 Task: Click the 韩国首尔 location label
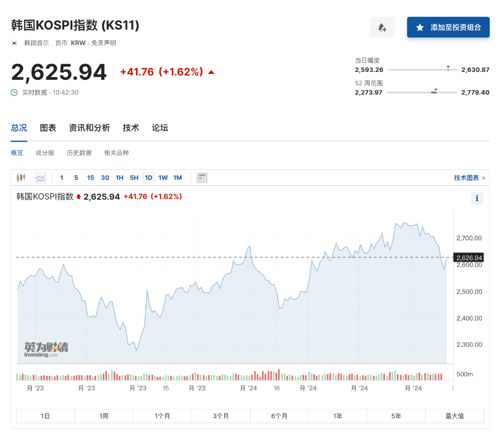tap(36, 43)
